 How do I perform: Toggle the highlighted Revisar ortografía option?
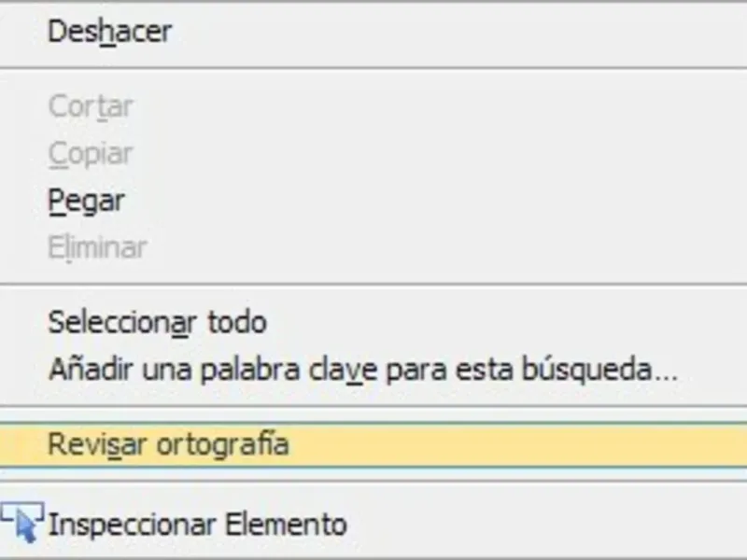(x=373, y=445)
